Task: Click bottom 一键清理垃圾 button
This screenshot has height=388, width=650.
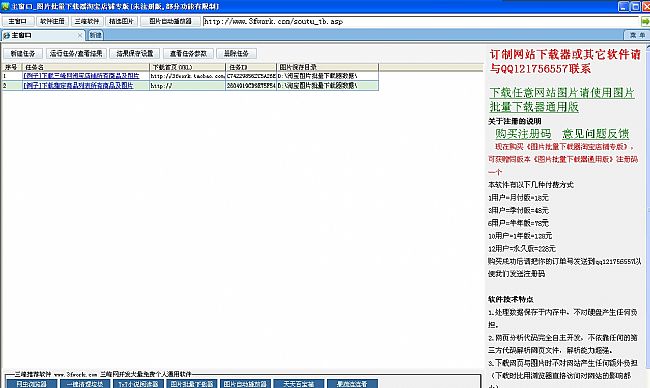Action: pos(85,384)
